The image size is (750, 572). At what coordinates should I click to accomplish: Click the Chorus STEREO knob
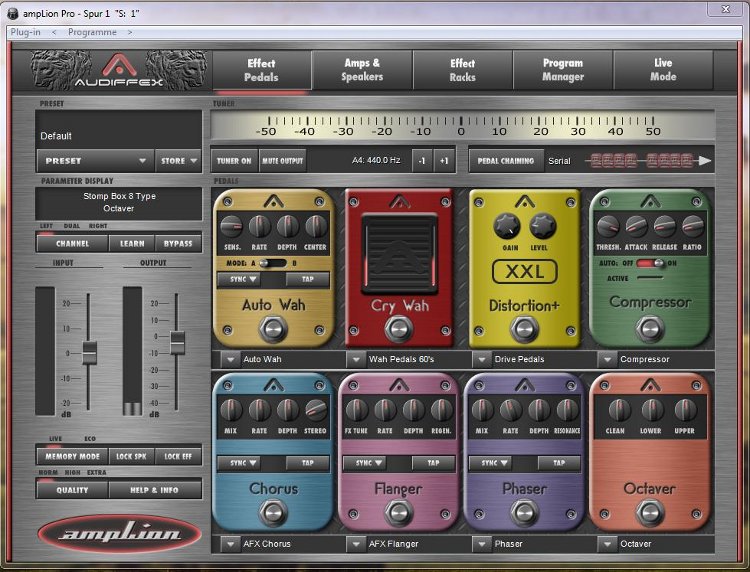pyautogui.click(x=316, y=410)
